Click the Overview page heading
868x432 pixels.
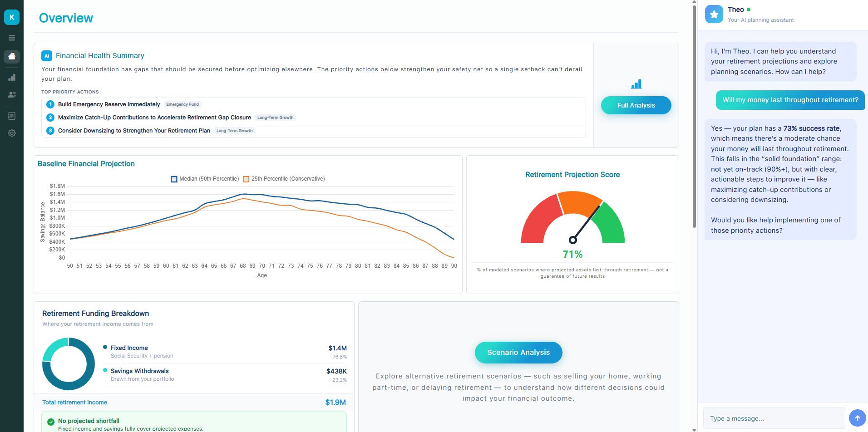tap(66, 18)
